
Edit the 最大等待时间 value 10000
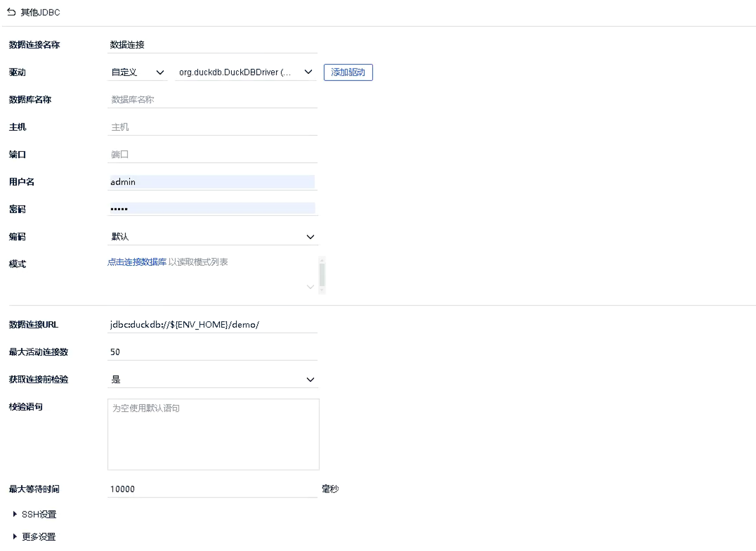212,489
